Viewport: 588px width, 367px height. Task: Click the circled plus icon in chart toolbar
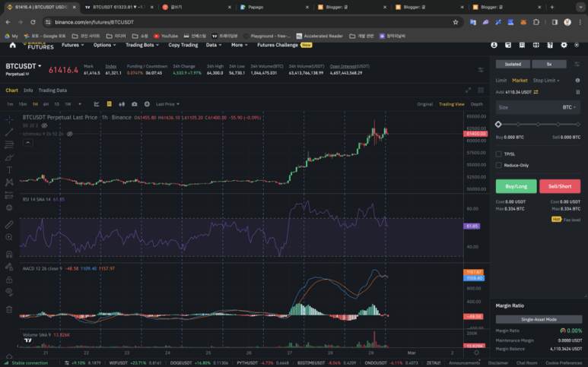147,104
